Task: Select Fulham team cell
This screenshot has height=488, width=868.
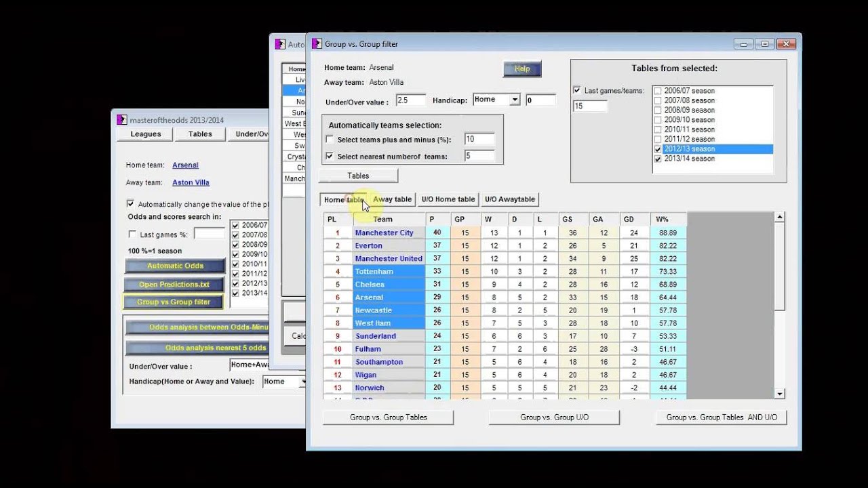Action: 389,349
